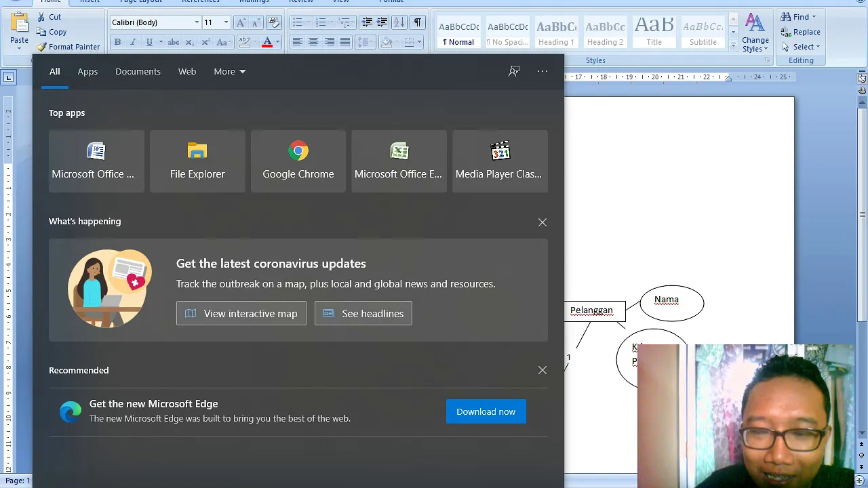Screen dimensions: 868x488
Task: Sort text with the A-Z icon
Action: click(399, 22)
